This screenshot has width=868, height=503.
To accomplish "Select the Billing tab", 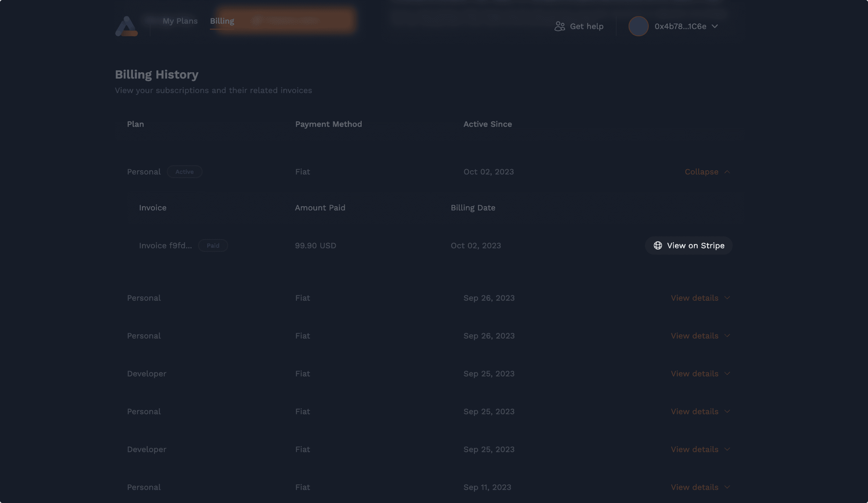I will pyautogui.click(x=222, y=21).
